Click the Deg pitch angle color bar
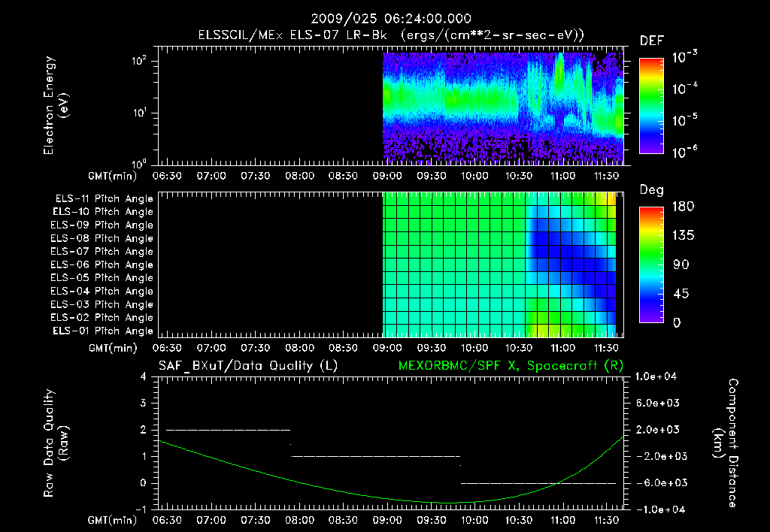 pos(651,264)
